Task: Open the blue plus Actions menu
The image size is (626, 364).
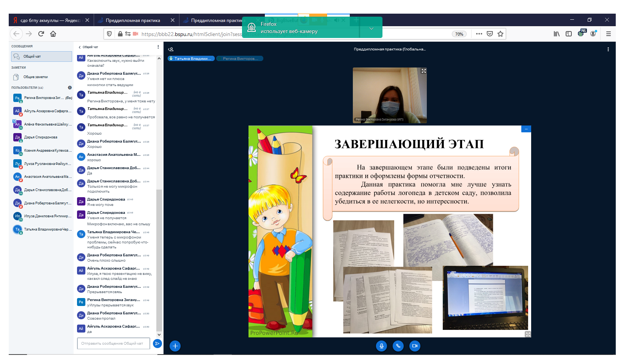Action: 175,346
